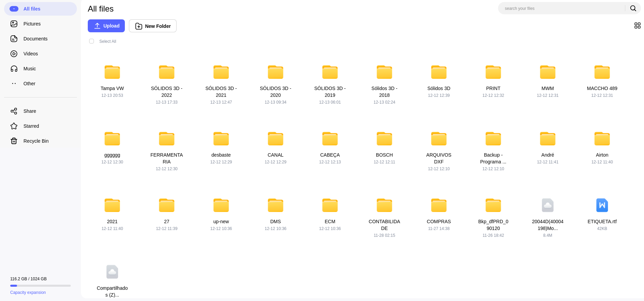Switch view with the grid layout icon
The height and width of the screenshot is (301, 644).
[638, 25]
